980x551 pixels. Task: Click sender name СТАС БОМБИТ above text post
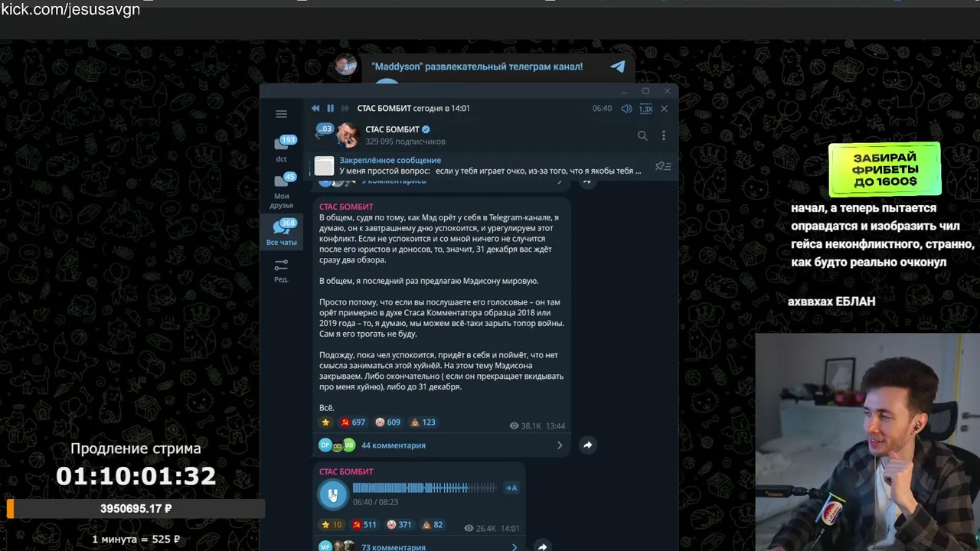click(346, 207)
